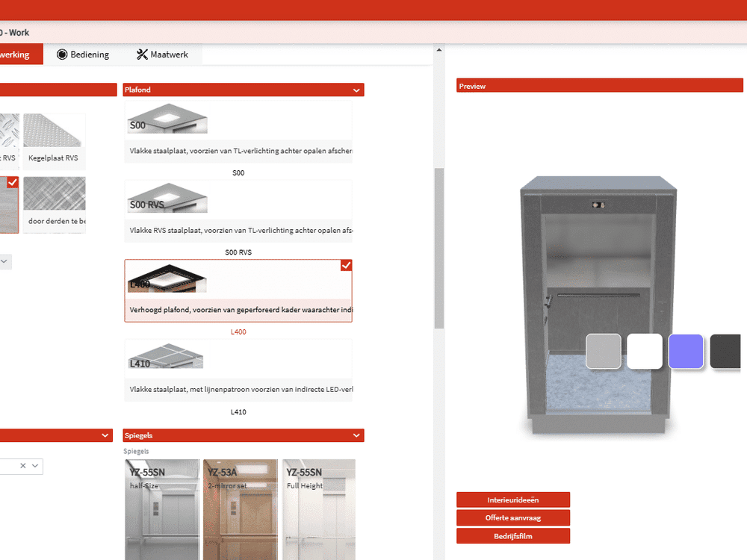The image size is (747, 560).
Task: Click the Bediening circle icon
Action: [x=62, y=55]
